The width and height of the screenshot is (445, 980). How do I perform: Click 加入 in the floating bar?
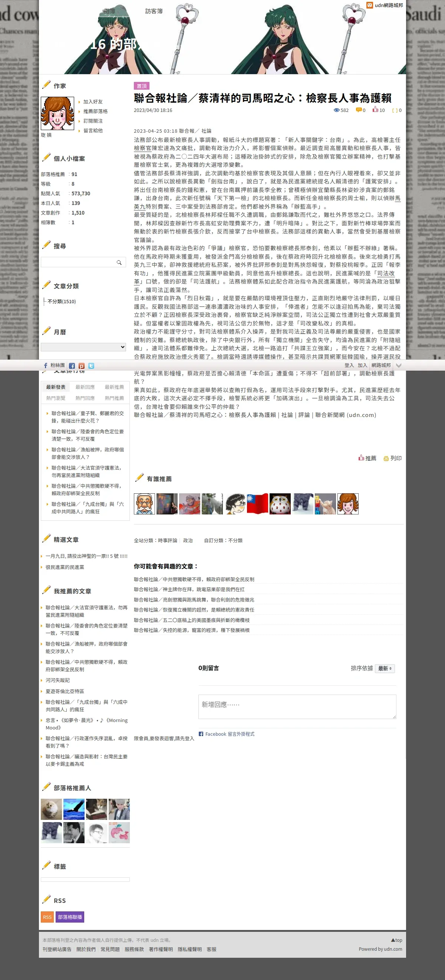pos(362,365)
